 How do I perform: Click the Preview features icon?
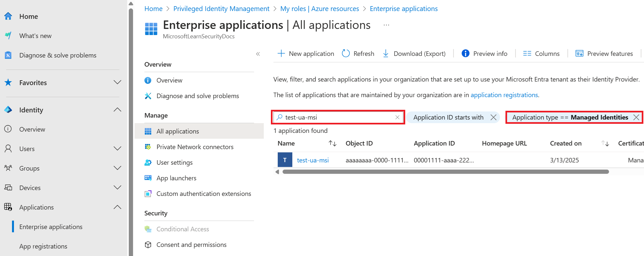pyautogui.click(x=579, y=54)
